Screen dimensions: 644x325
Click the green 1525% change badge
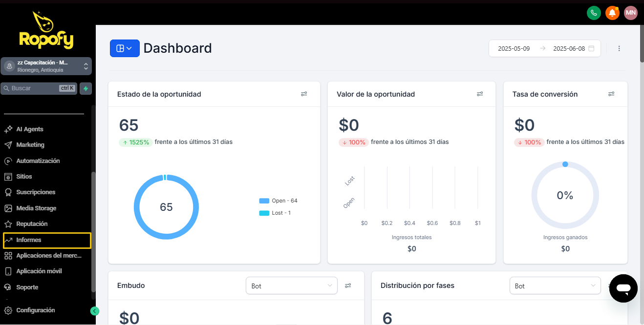coord(135,142)
